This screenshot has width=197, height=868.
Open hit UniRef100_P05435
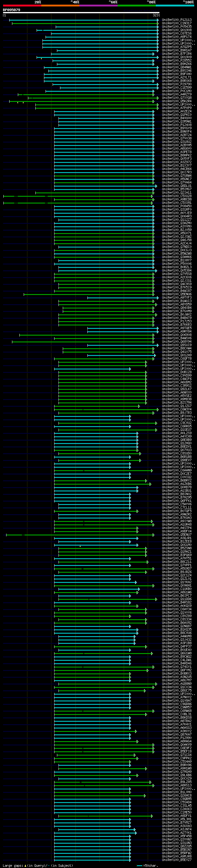click(177, 26)
